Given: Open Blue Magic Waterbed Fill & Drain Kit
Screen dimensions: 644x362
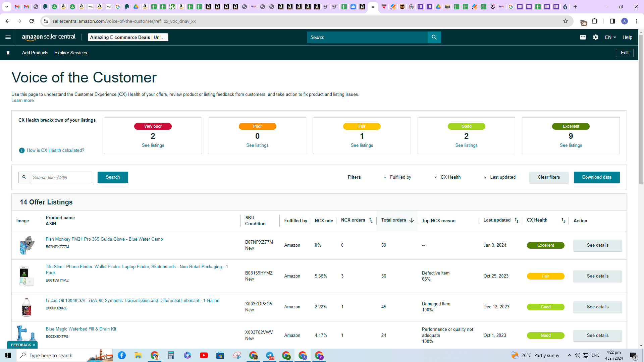Looking at the screenshot, I should 81,329.
